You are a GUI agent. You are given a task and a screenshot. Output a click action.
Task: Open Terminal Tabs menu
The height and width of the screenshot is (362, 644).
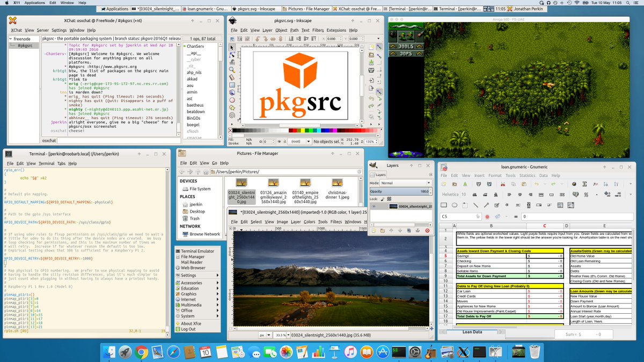(x=61, y=163)
